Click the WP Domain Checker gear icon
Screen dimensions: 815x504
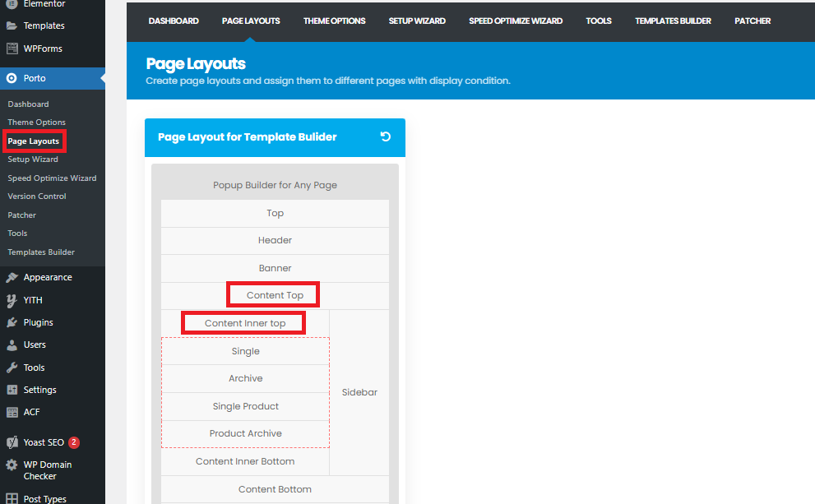coord(12,465)
